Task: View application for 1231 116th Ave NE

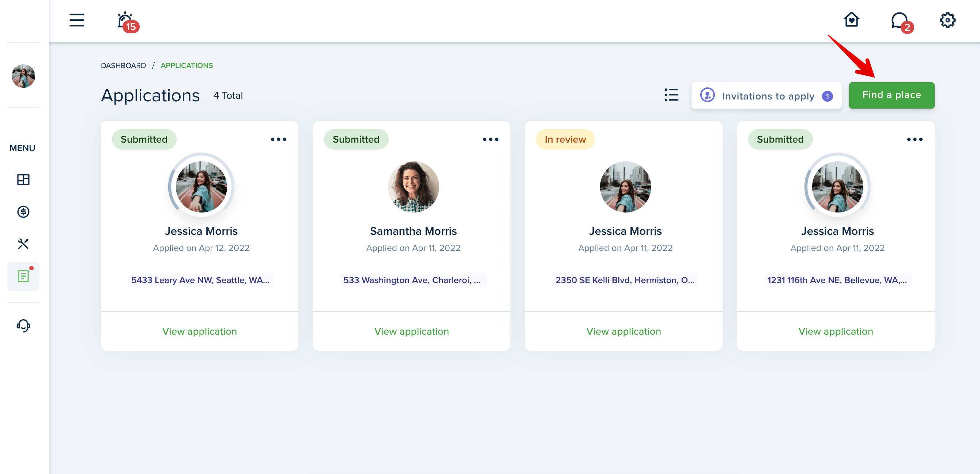Action: (836, 331)
